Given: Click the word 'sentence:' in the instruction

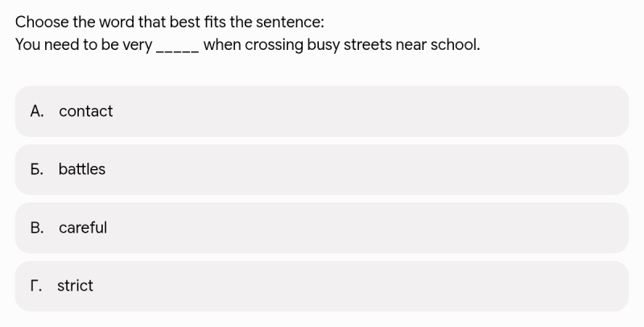Looking at the screenshot, I should [290, 23].
